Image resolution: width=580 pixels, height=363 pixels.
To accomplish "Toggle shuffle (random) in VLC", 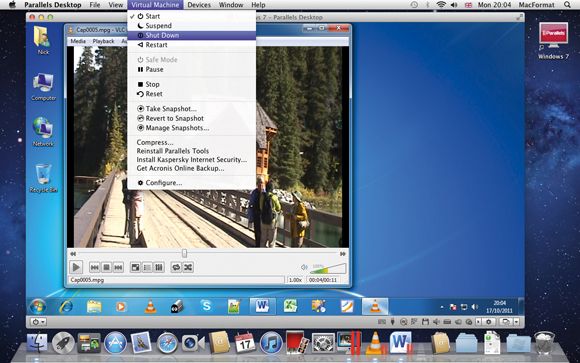I will [x=188, y=267].
